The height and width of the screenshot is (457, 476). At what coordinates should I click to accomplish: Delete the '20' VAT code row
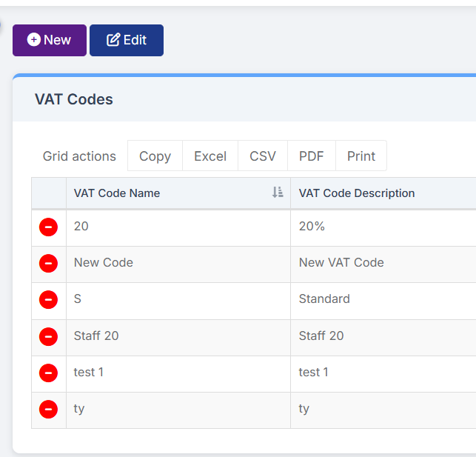click(48, 227)
